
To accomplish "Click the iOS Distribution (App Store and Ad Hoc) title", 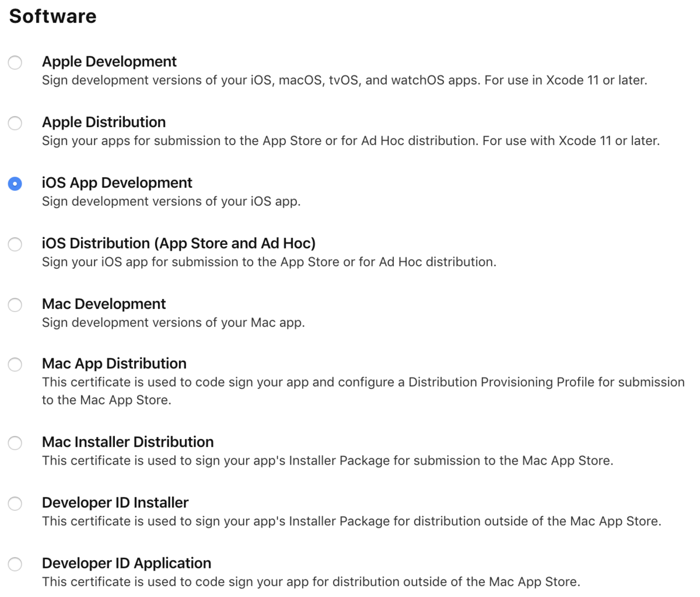I will pos(178,244).
